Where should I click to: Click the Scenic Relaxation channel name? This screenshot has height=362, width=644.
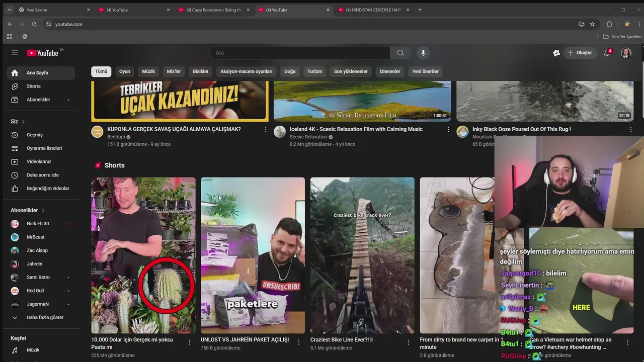coord(308,137)
